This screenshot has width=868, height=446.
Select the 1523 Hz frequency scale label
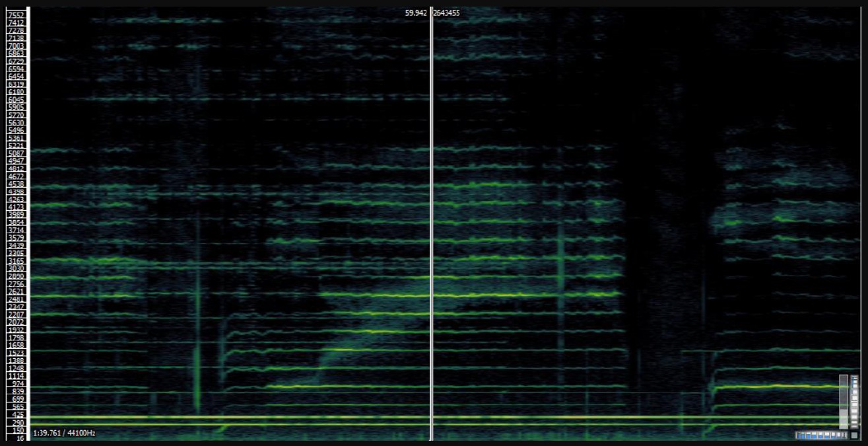coord(16,353)
